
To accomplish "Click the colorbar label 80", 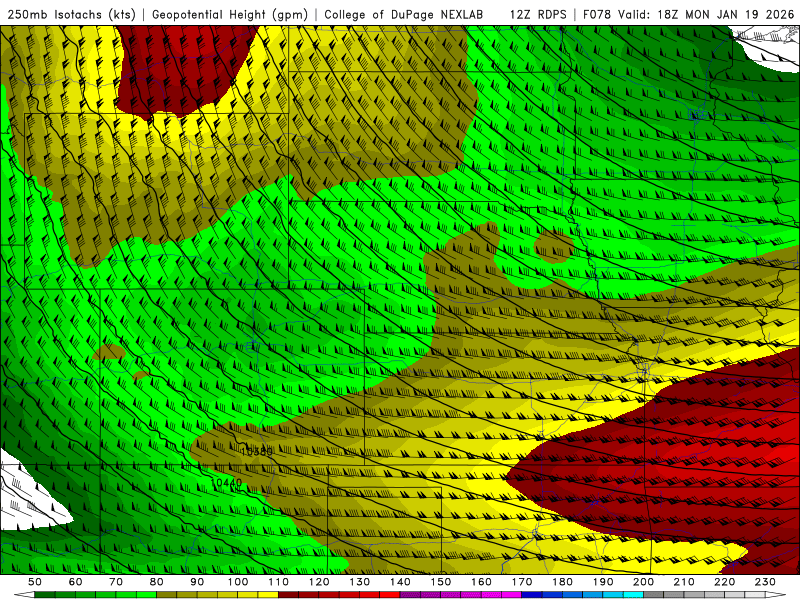I will [x=156, y=582].
